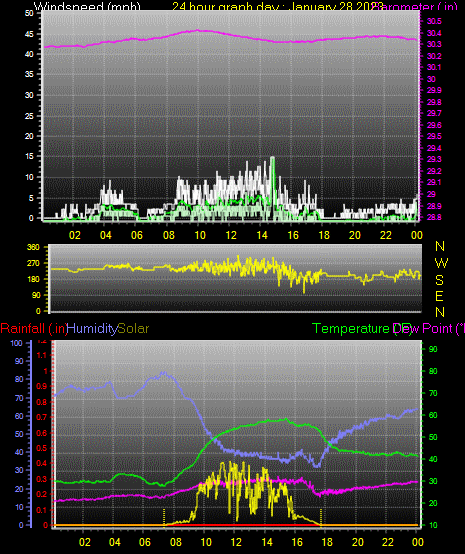The height and width of the screenshot is (554, 465).
Task: Click hour 14 under the windspeed graph
Action: click(x=262, y=235)
